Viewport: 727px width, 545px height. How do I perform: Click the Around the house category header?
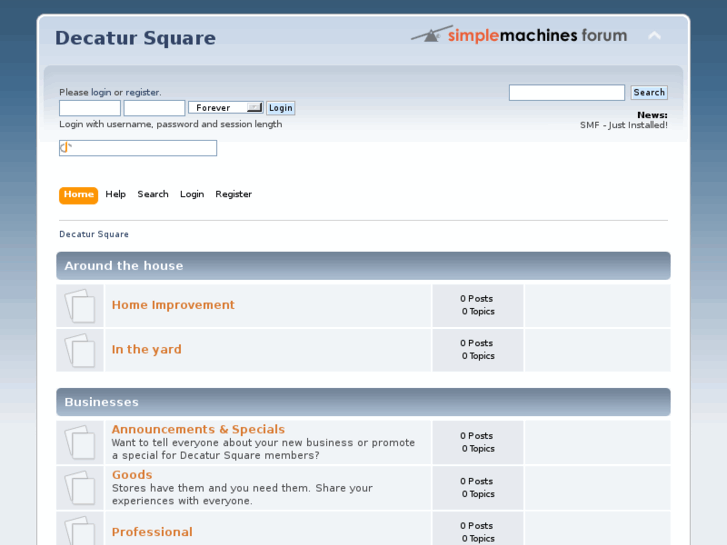click(364, 266)
